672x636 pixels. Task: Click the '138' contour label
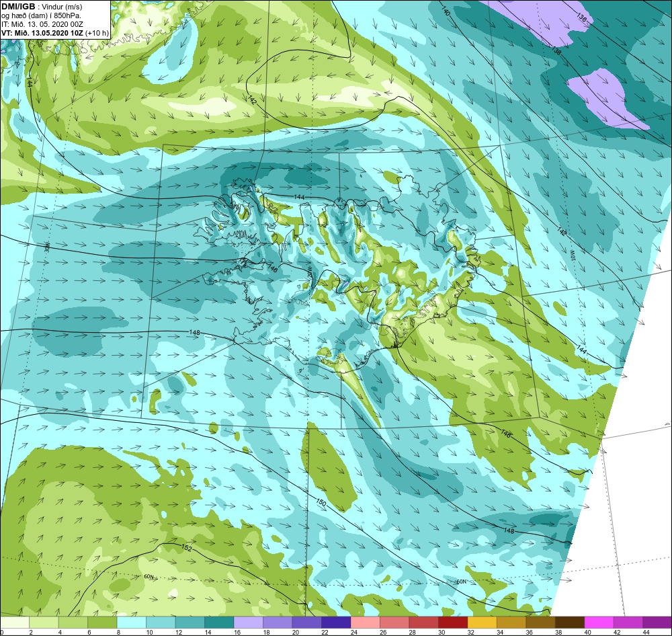click(556, 50)
